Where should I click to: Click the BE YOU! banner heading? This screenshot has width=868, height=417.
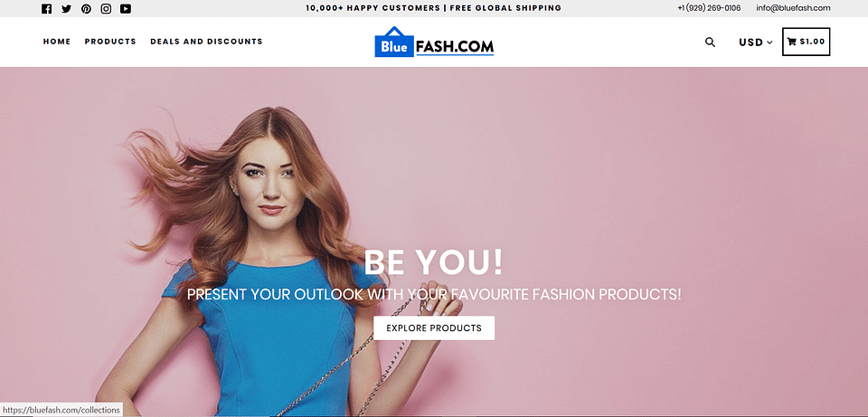click(433, 261)
